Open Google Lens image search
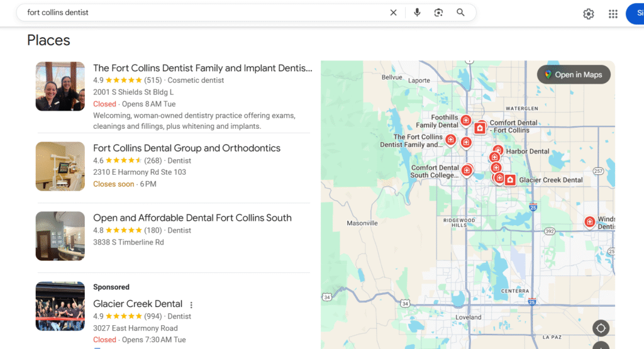Screen dimensions: 644x349 (438, 13)
